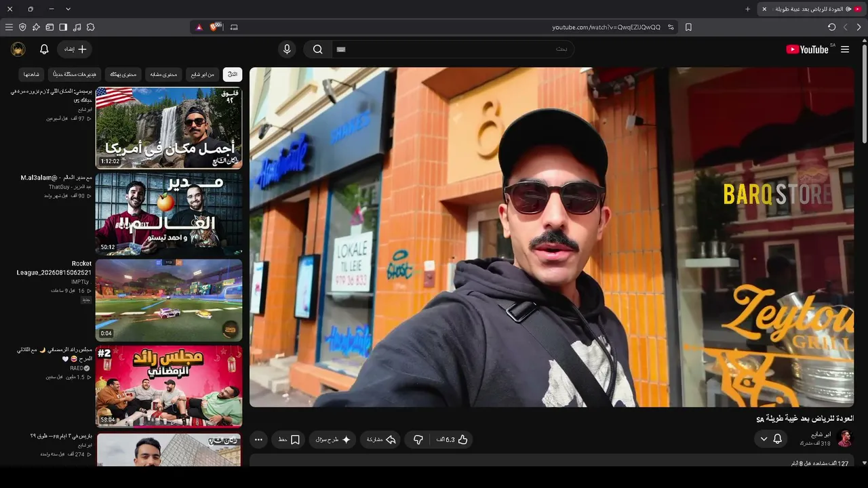Viewport: 868px width, 488px height.
Task: Reload the page
Action: point(831,27)
